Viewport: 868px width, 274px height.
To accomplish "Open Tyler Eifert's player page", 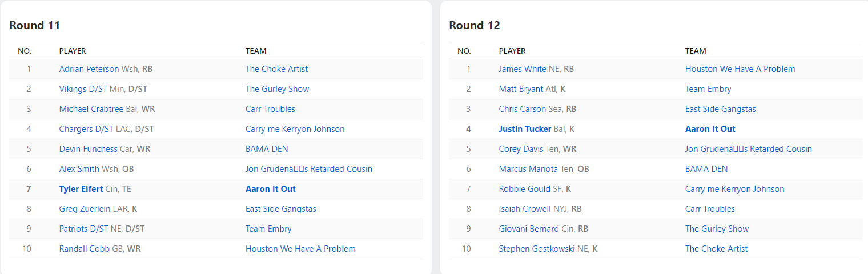I will [x=81, y=189].
